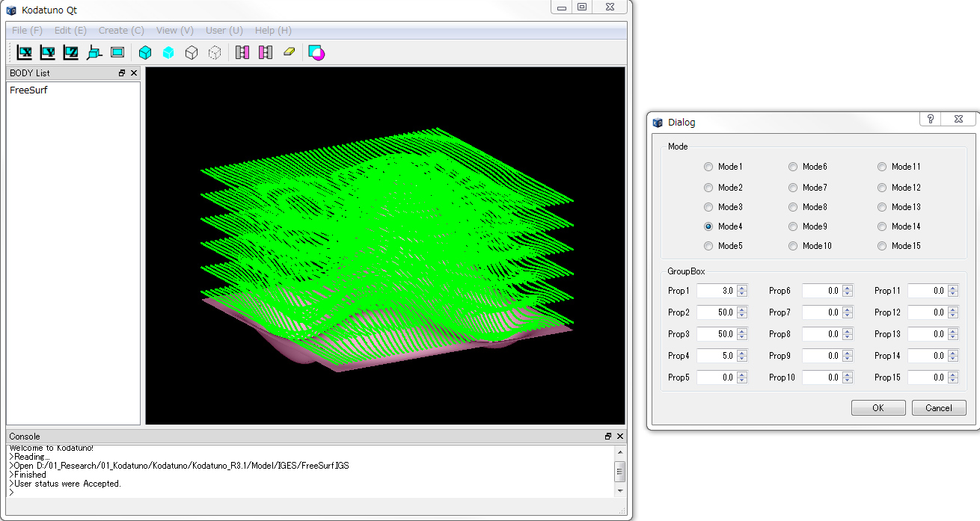
Task: Open the Create (C) menu
Action: click(121, 31)
